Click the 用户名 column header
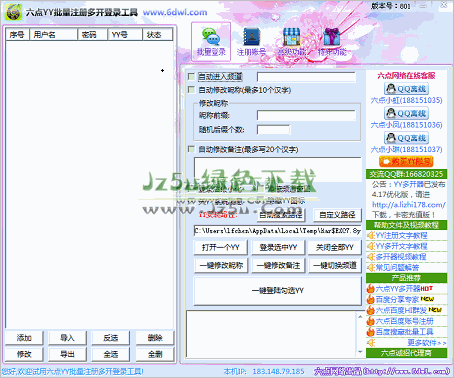 53,35
